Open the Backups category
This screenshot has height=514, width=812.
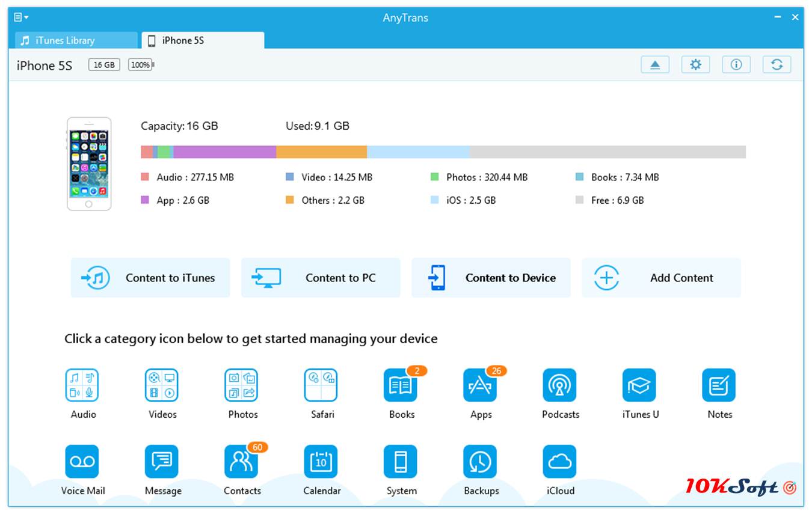[x=481, y=462]
